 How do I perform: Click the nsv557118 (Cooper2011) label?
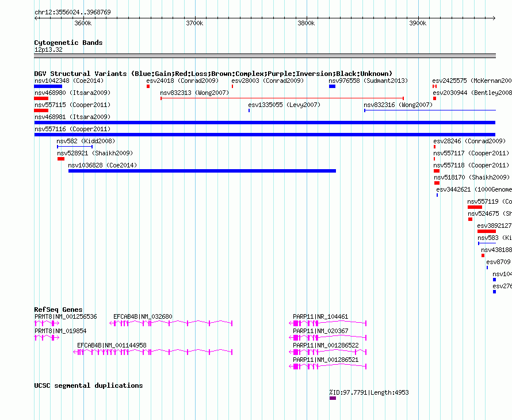pyautogui.click(x=472, y=165)
